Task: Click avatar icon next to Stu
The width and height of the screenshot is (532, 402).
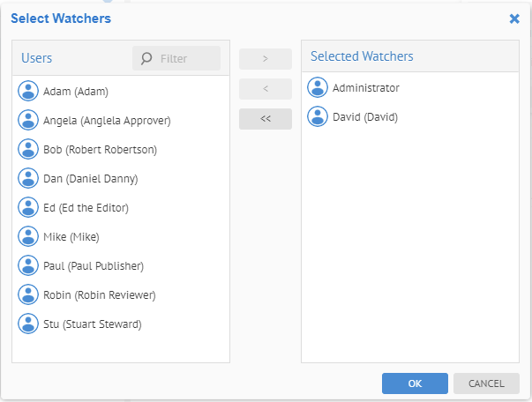Action: pos(28,324)
